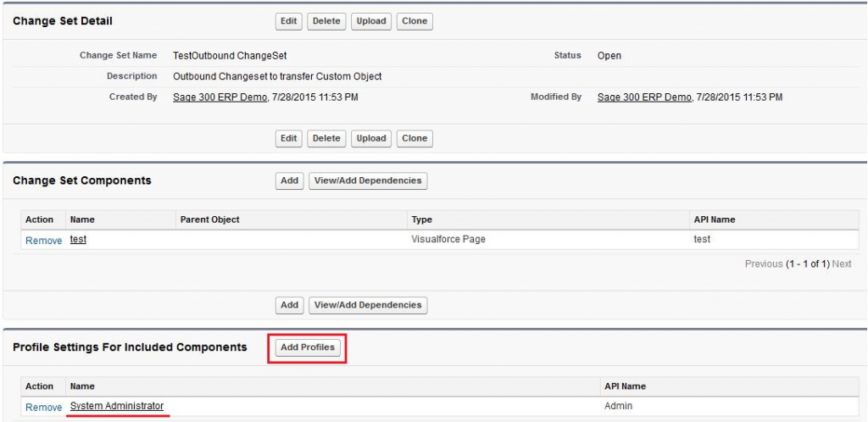
Task: Click lower View/Add Dependencies button under components table
Action: tap(368, 305)
